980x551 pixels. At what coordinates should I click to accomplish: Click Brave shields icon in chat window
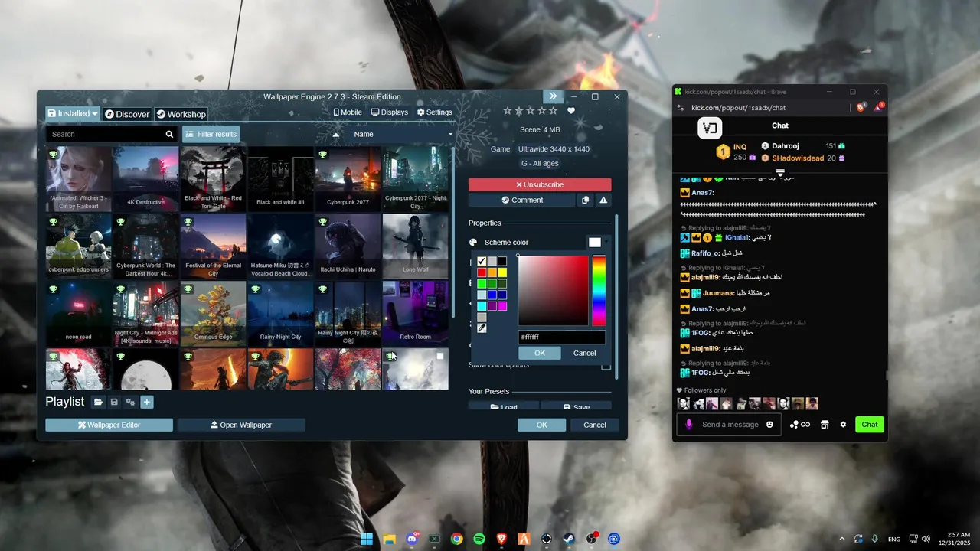point(861,108)
